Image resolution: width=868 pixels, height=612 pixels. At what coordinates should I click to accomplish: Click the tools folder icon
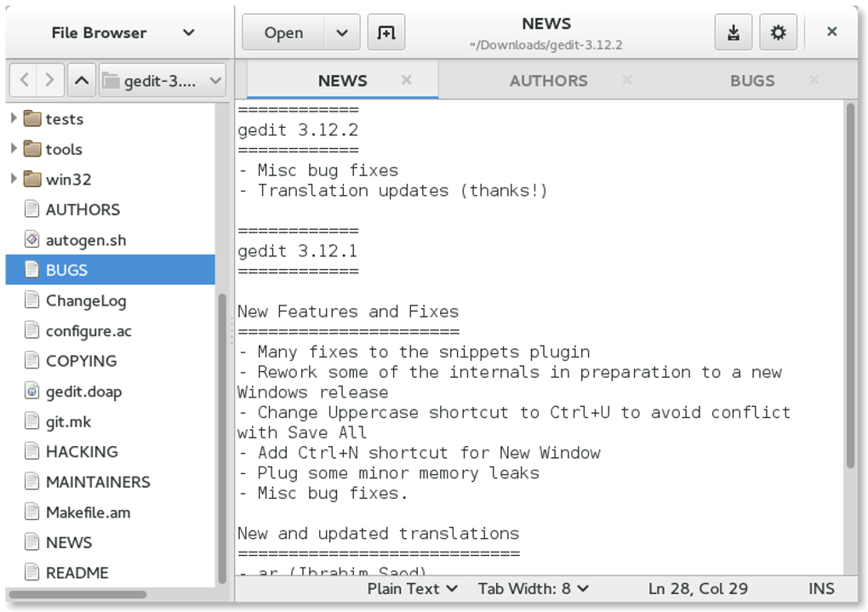32,149
